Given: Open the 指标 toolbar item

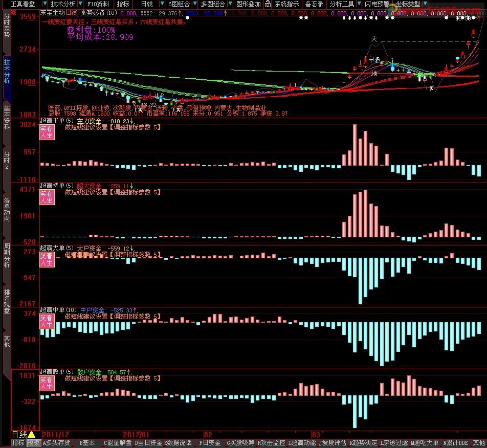Looking at the screenshot, I should pos(123,4).
